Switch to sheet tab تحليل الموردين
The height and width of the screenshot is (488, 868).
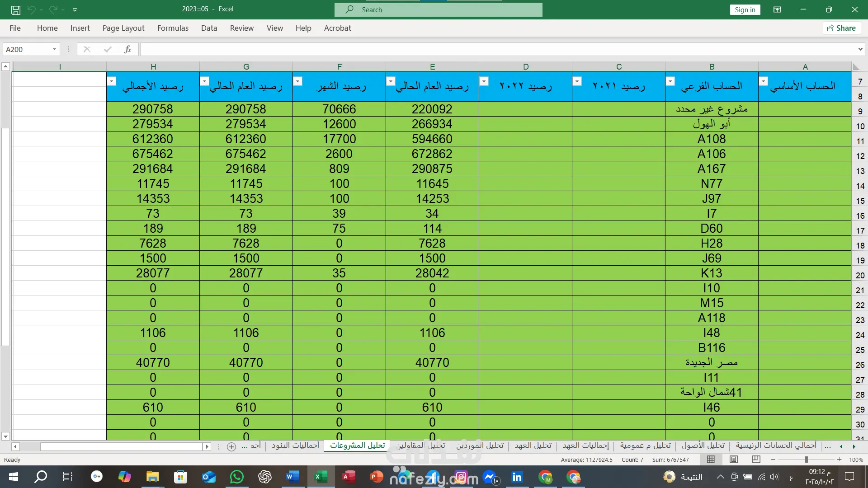click(x=479, y=446)
